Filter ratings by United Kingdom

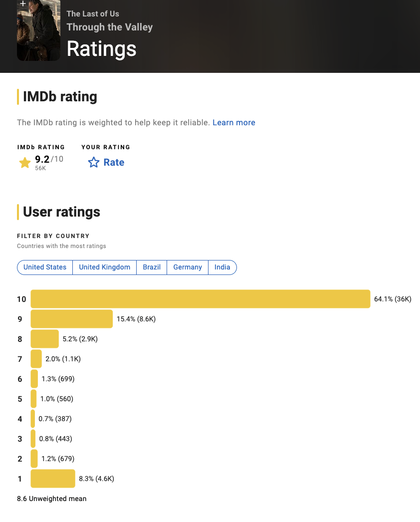(104, 267)
